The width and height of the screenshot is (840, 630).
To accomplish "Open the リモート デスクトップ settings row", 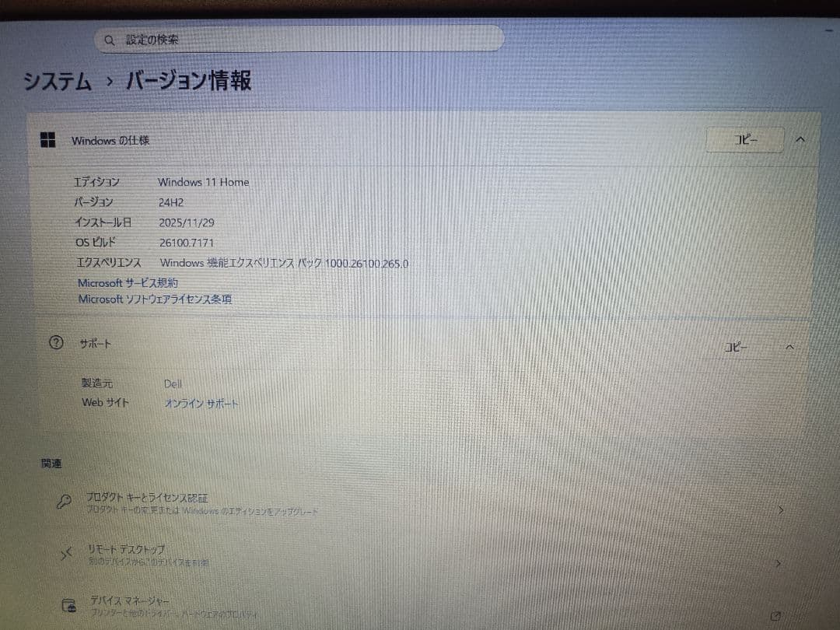I will (389, 554).
